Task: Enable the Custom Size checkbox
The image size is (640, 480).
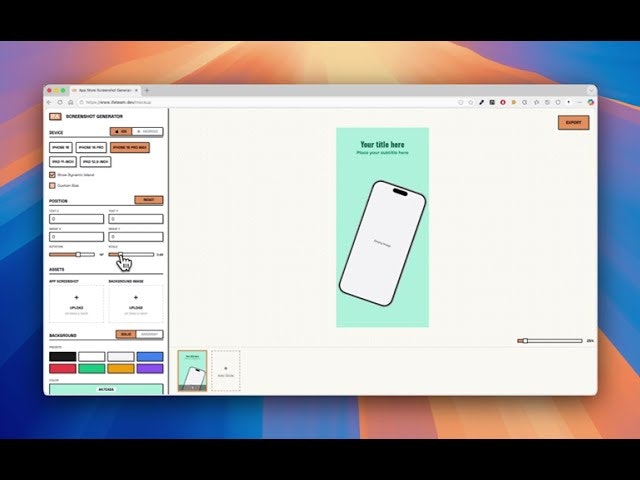Action: pyautogui.click(x=52, y=185)
